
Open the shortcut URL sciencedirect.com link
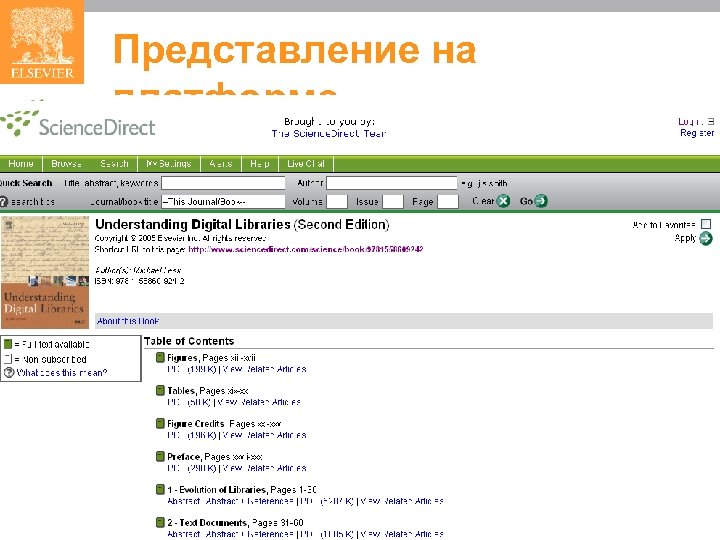[305, 249]
